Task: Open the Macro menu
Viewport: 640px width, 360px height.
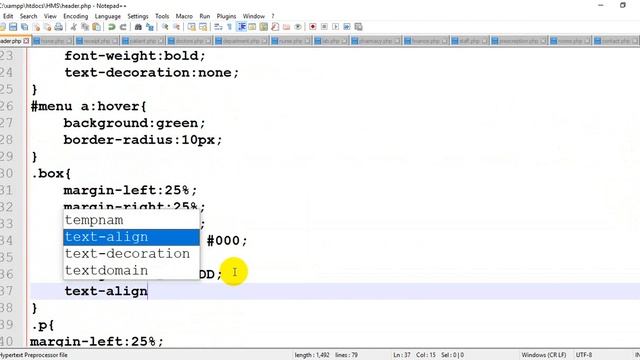Action: 184,16
